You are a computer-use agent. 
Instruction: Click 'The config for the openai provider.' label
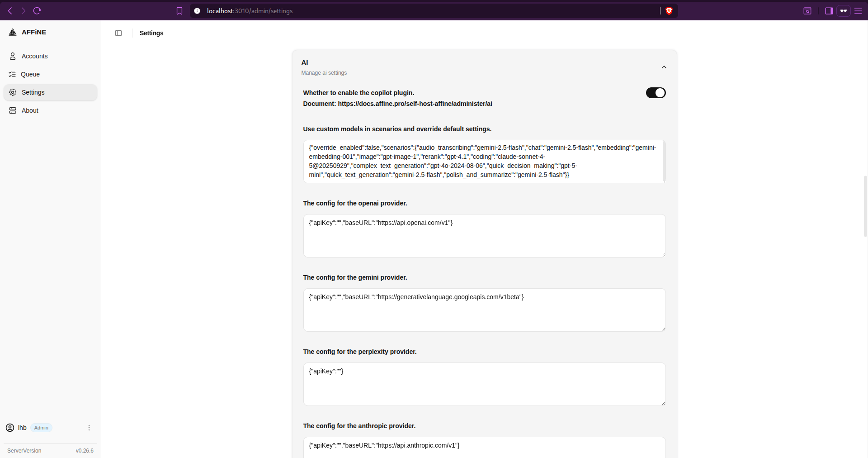coord(355,203)
